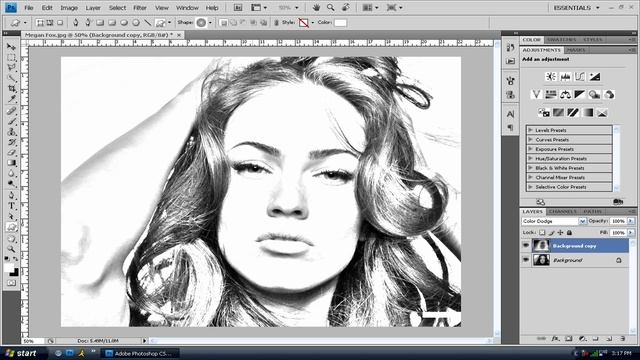Add a Gradient Map adjustment
640x360 pixels.
[587, 112]
